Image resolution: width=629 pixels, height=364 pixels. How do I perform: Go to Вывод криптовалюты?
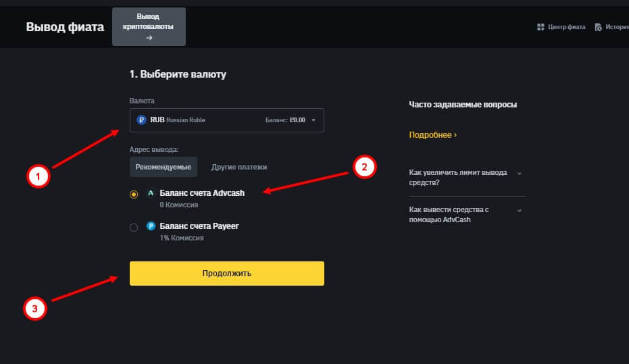pos(149,22)
